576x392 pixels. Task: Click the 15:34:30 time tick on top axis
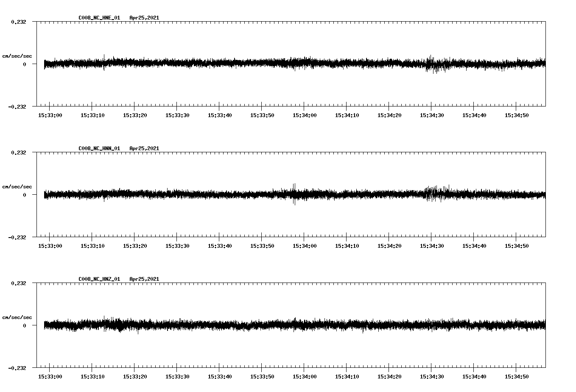point(431,114)
